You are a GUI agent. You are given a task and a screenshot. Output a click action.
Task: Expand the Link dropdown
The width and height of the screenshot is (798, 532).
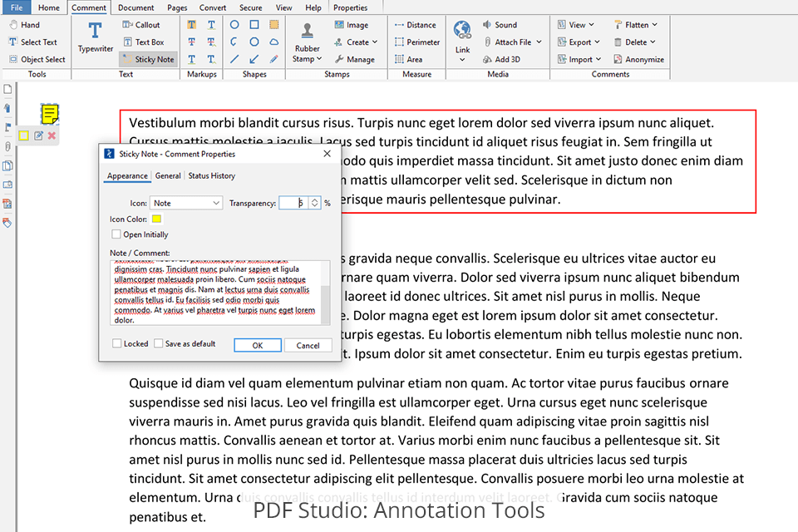(x=462, y=60)
